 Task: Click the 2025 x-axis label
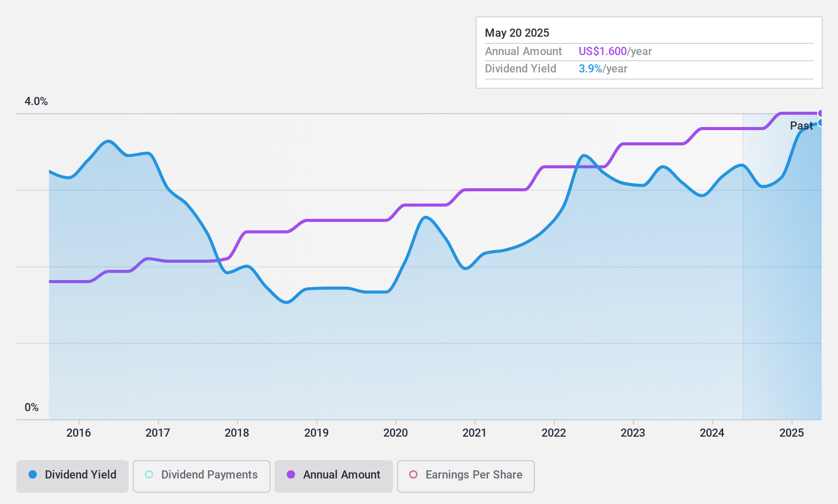click(792, 433)
